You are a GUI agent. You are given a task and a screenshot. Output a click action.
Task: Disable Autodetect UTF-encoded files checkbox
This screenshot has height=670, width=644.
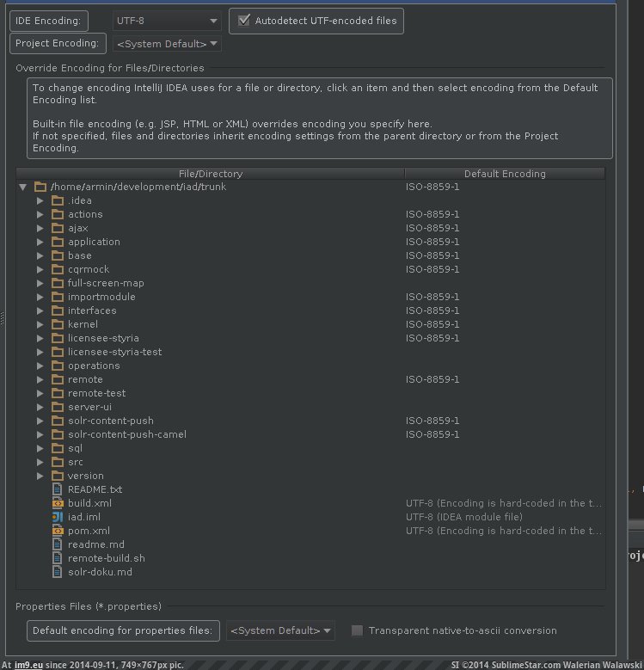coord(244,20)
